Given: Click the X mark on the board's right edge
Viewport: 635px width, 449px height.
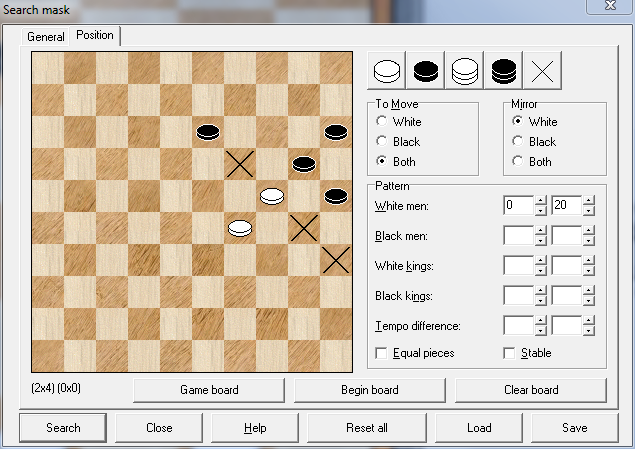Looking at the screenshot, I should [335, 260].
